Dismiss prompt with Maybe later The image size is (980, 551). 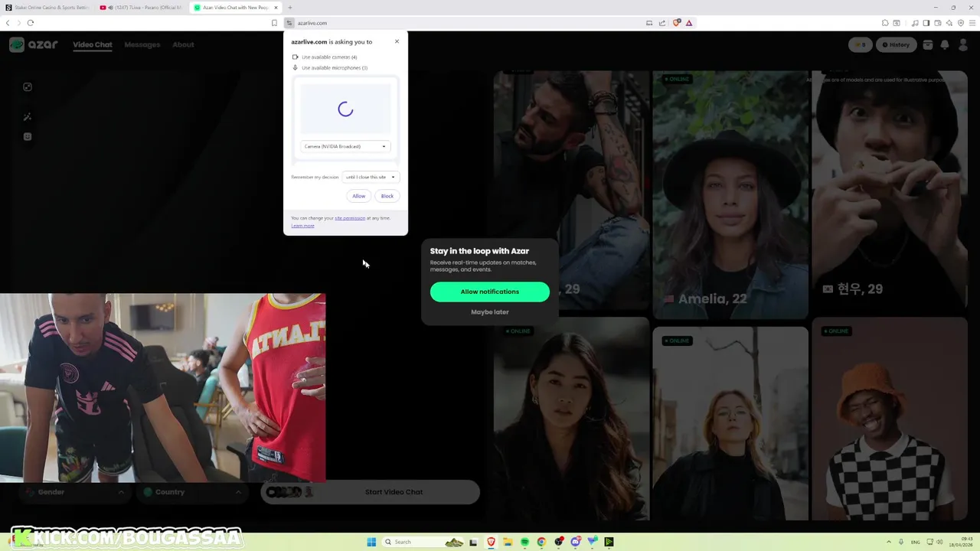[490, 312]
